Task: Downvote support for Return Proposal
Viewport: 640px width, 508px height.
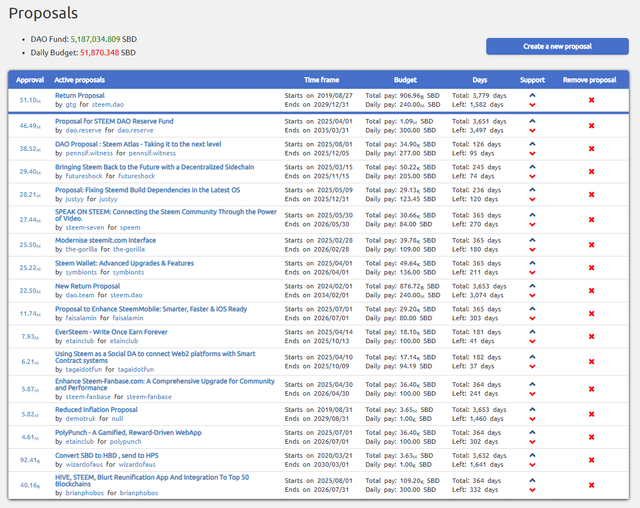Action: click(532, 105)
